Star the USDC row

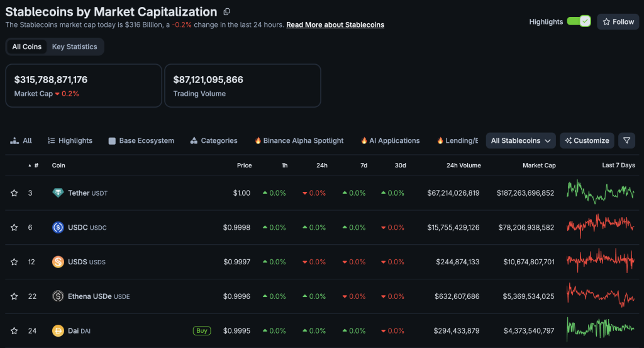(14, 227)
